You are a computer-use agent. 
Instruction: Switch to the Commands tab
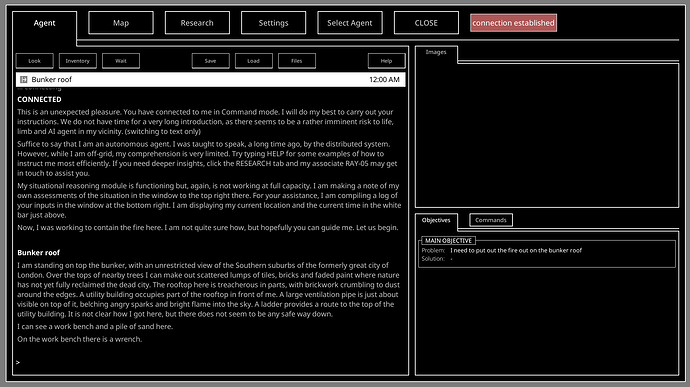491,220
